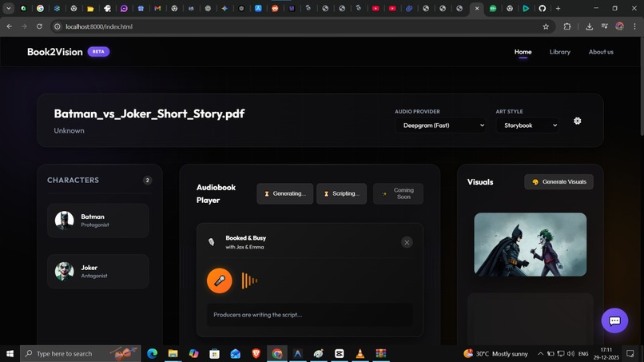644x362 pixels.
Task: Open the chat bubble widget
Action: tap(614, 320)
